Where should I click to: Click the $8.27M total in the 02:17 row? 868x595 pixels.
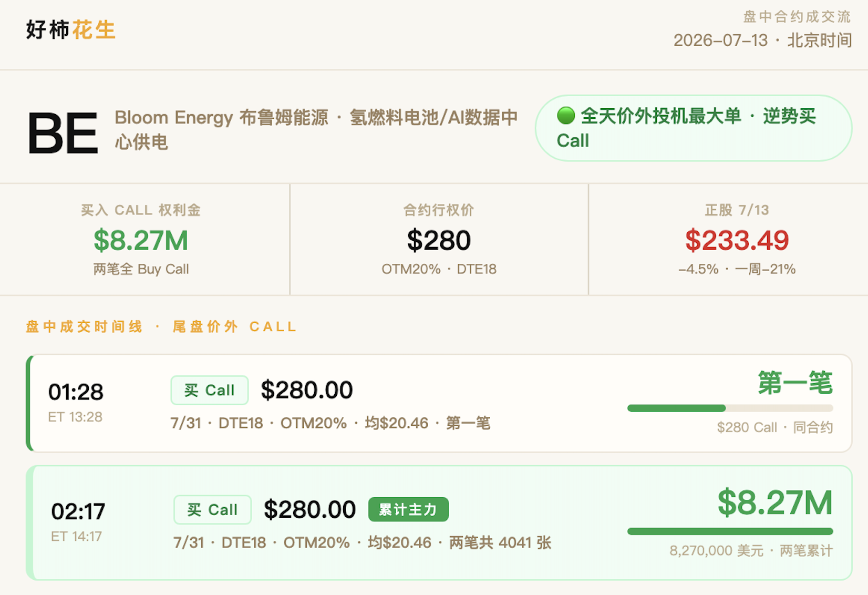(x=775, y=502)
